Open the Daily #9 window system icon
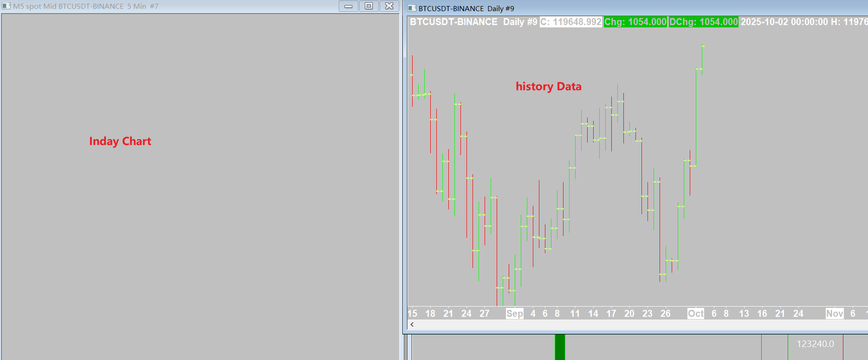 [412, 8]
